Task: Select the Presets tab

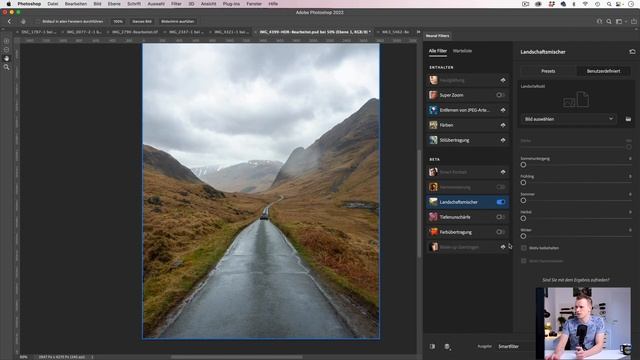Action: coord(548,71)
